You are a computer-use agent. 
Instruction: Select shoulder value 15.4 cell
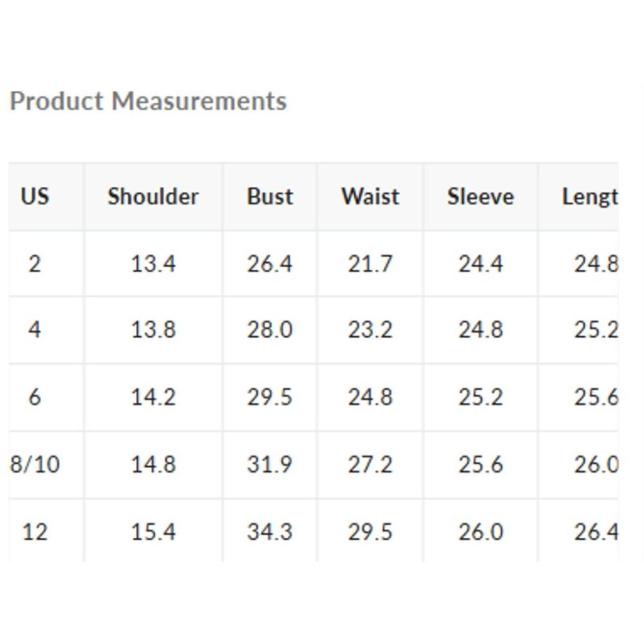click(x=153, y=532)
